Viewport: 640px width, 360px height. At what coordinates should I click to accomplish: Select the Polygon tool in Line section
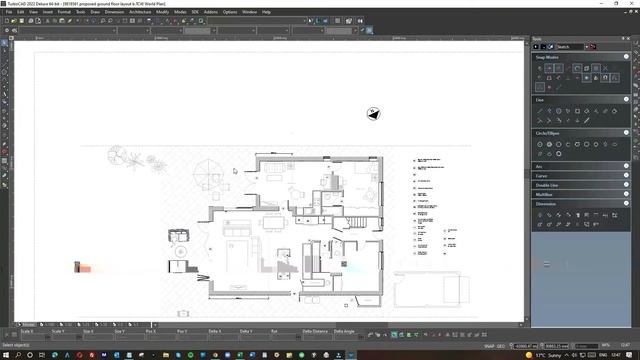tap(559, 111)
